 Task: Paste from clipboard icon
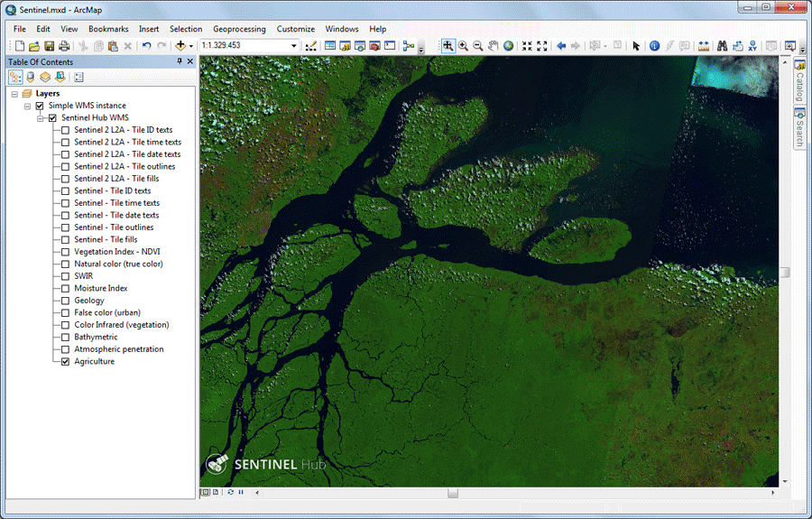[x=113, y=46]
